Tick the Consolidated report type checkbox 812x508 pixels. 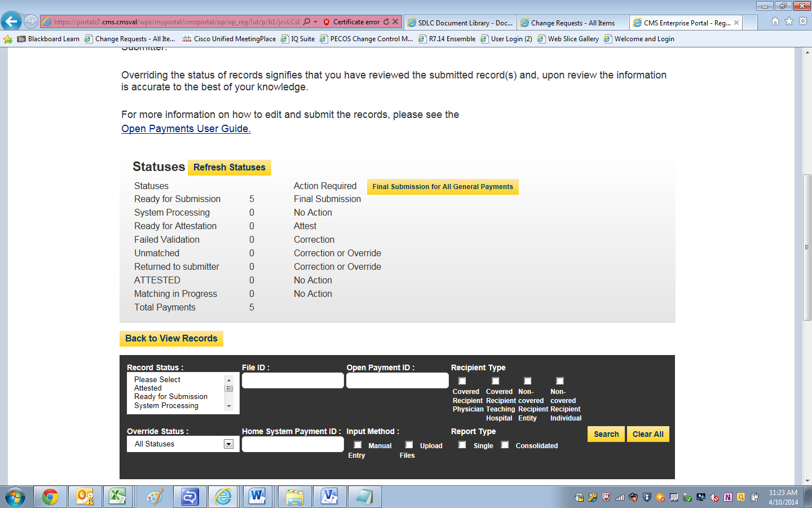[505, 445]
